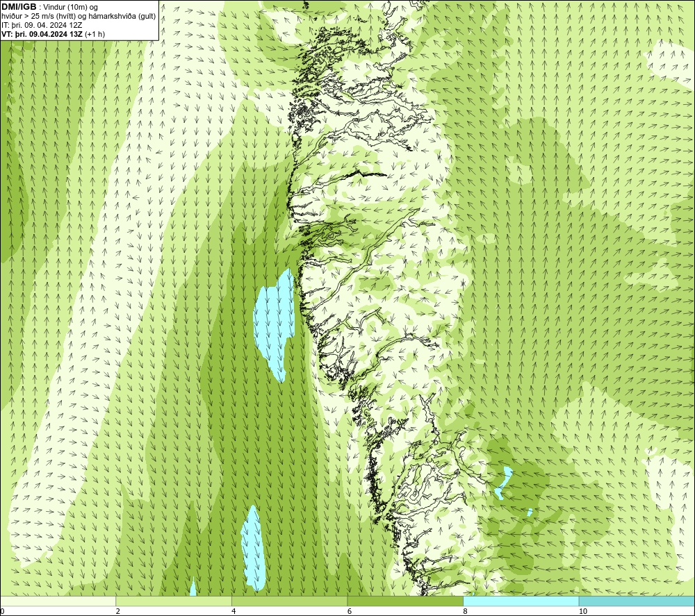Click the scale label '0'
Screen dimensions: 695x616
(x=3, y=611)
